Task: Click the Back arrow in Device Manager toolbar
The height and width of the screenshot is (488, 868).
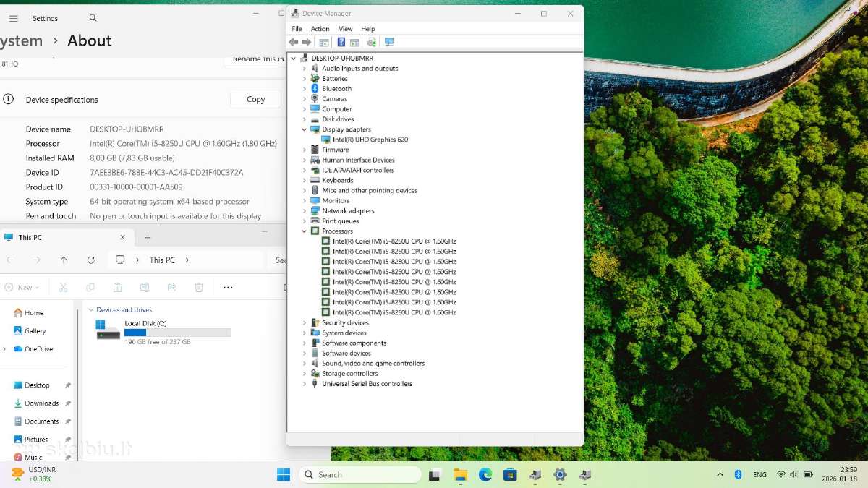Action: coord(294,42)
